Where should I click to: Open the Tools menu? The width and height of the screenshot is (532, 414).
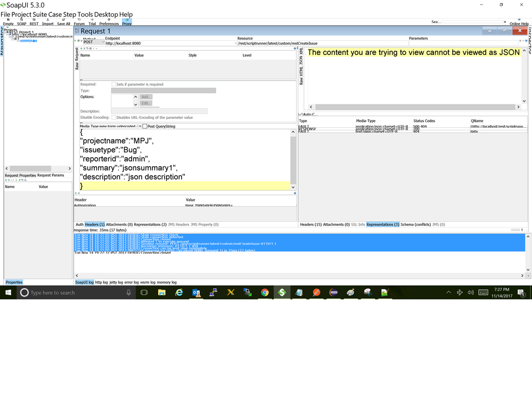85,14
